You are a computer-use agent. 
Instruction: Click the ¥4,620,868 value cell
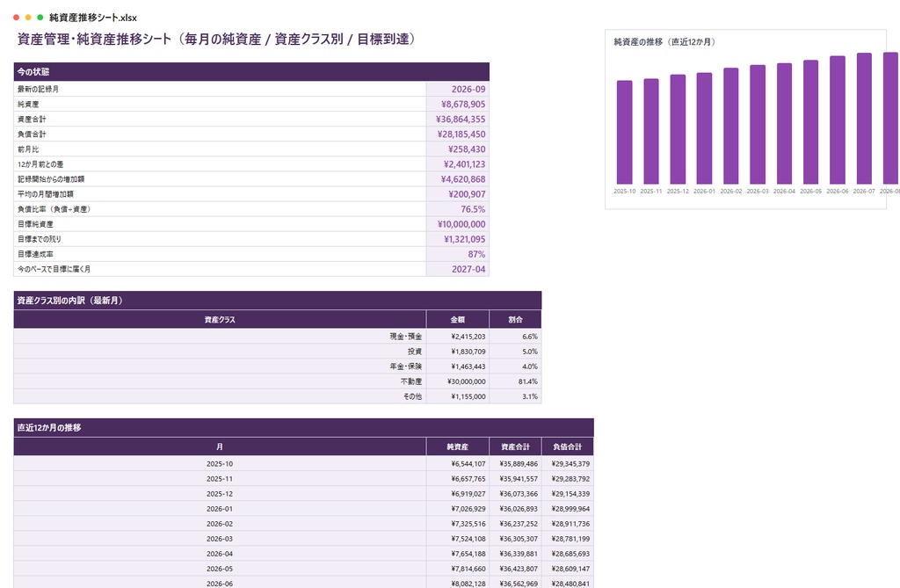click(x=458, y=179)
